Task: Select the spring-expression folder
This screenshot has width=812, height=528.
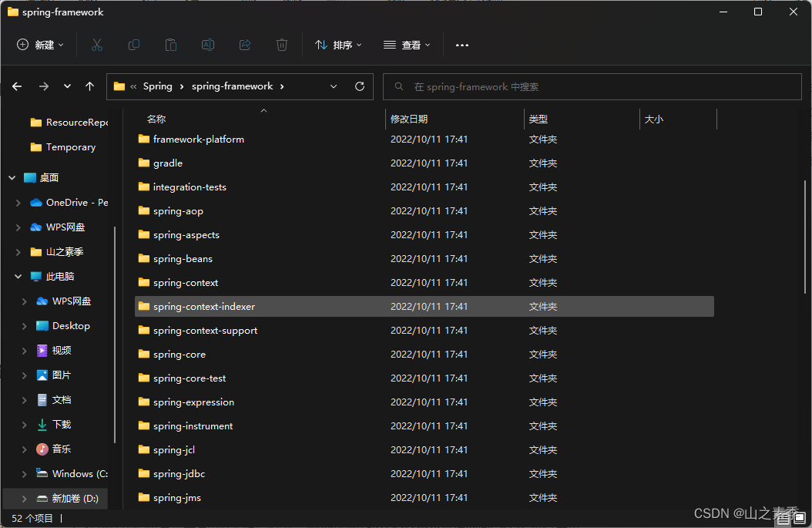Action: click(x=424, y=402)
